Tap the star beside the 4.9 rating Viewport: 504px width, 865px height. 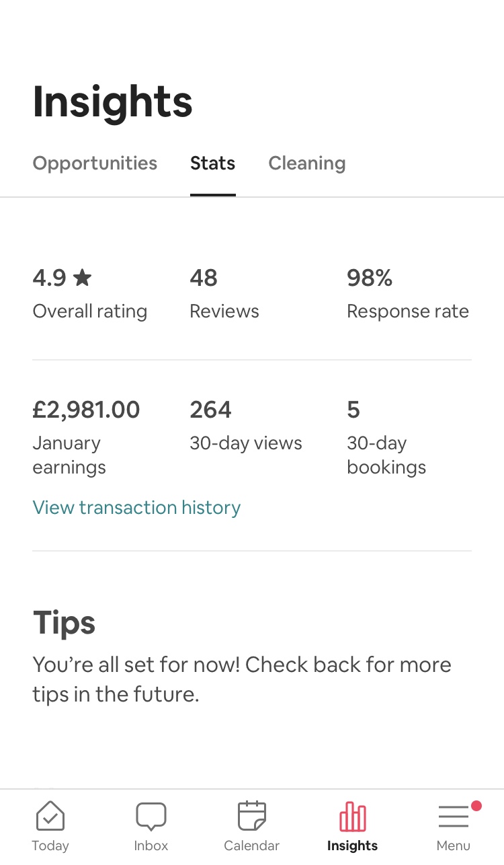coord(83,277)
